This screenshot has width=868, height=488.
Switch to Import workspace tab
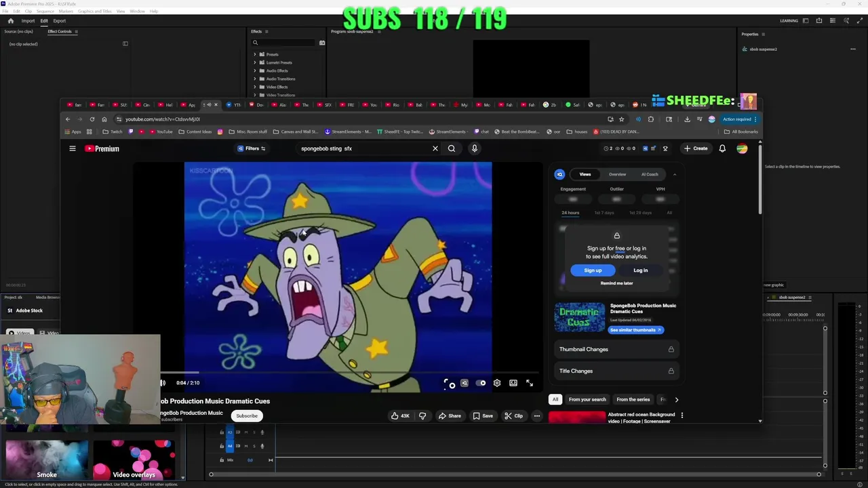(28, 21)
